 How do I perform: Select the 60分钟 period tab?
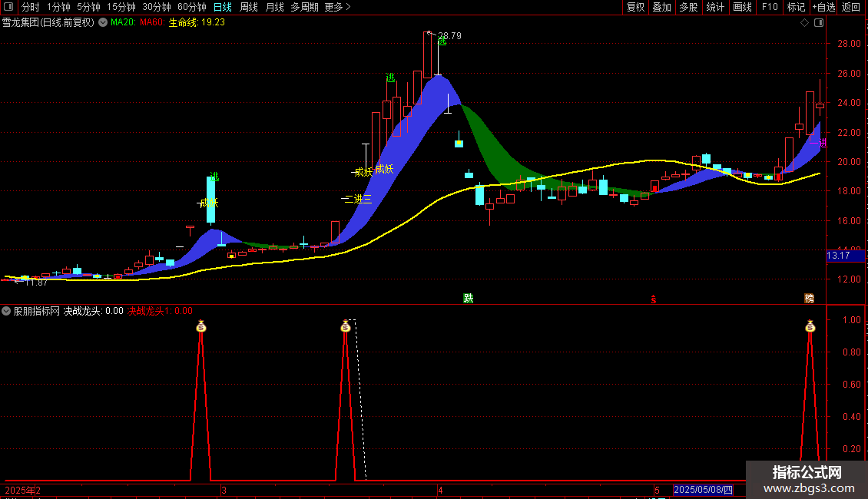(192, 7)
